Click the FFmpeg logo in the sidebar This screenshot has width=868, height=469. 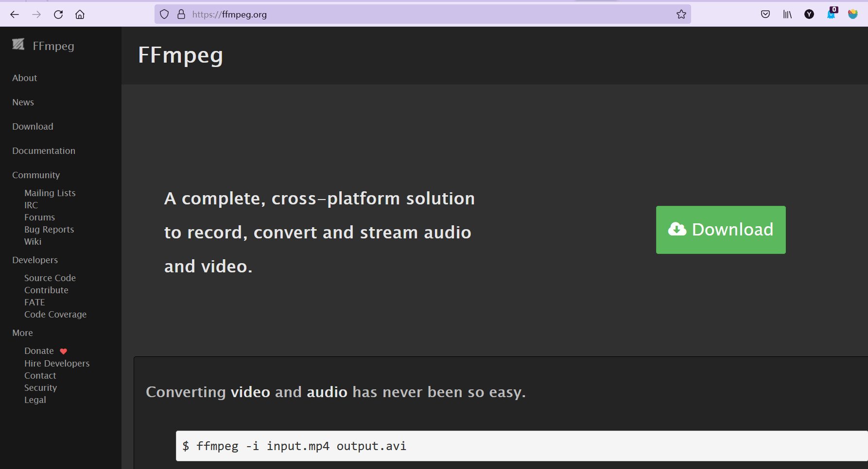coord(18,44)
